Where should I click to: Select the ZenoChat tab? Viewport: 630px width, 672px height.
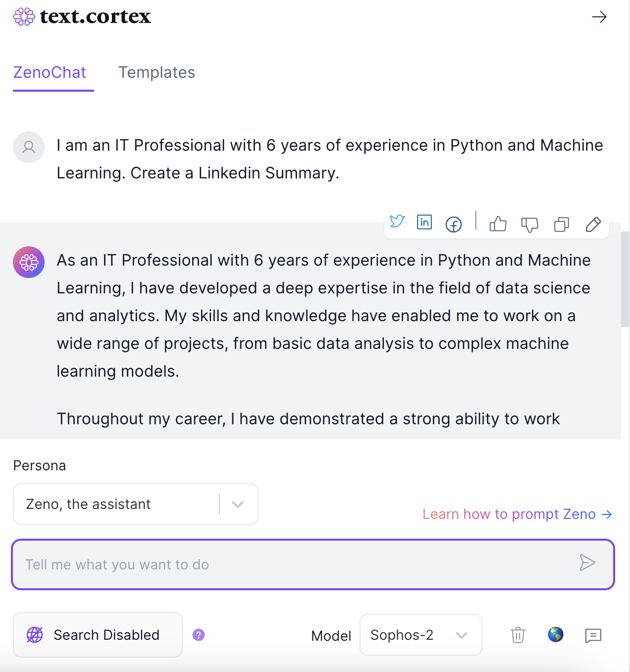tap(50, 72)
